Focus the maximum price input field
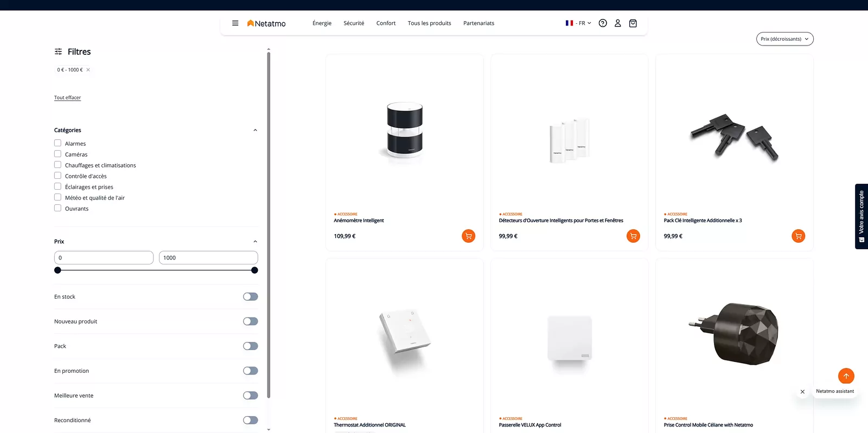This screenshot has height=433, width=868. click(x=208, y=257)
